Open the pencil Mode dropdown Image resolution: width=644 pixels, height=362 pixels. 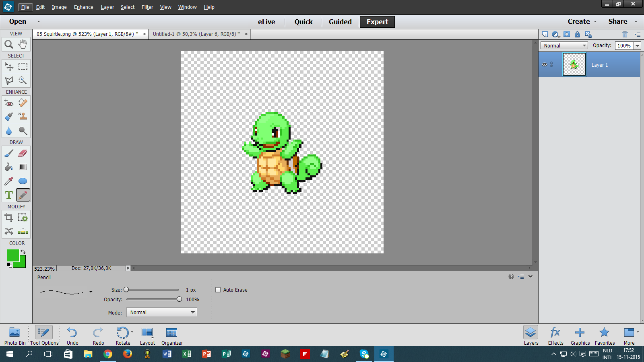[x=161, y=312]
